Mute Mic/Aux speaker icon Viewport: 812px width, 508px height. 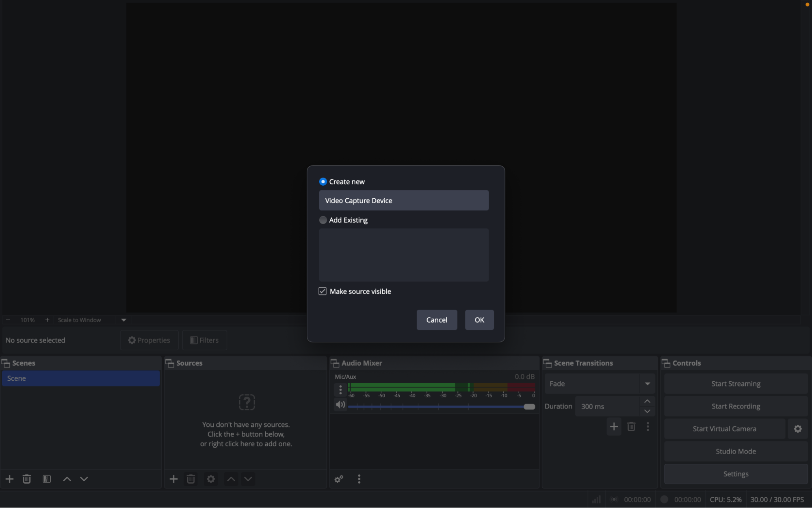click(340, 405)
